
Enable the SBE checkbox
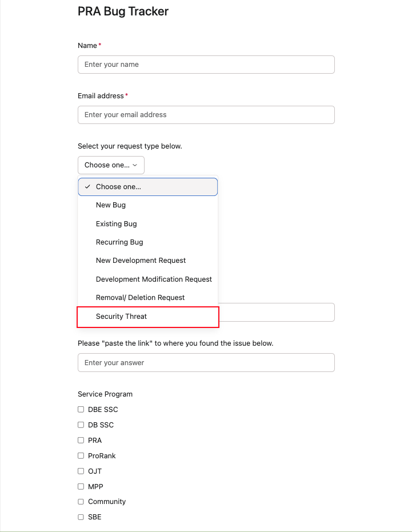click(x=81, y=517)
